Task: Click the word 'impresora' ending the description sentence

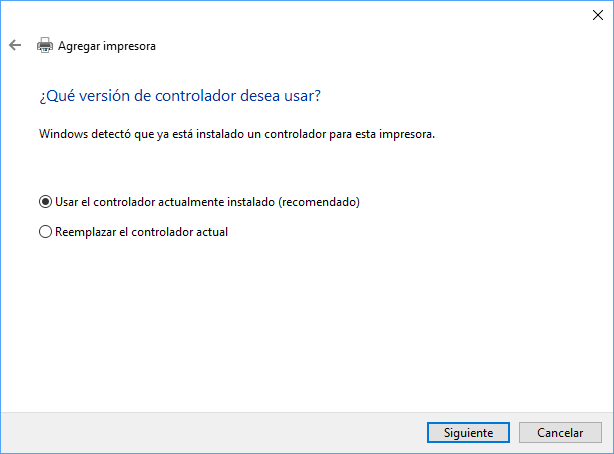Action: [x=408, y=133]
